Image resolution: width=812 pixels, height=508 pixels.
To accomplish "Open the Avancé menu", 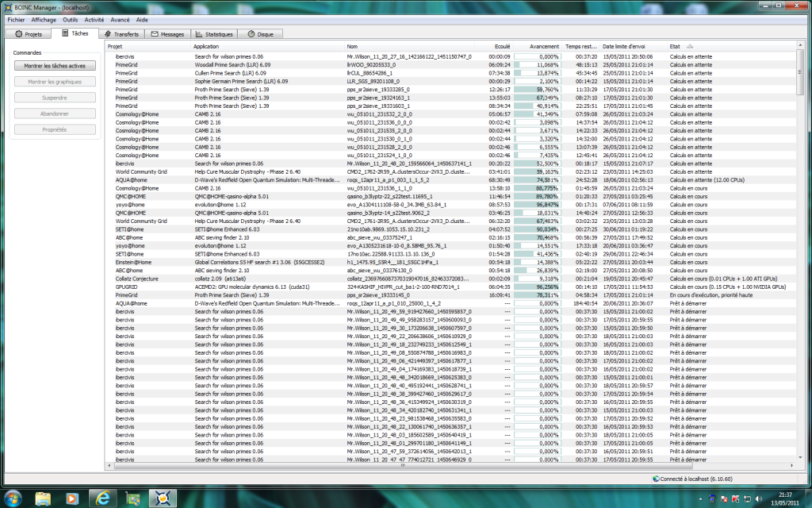I will 121,20.
